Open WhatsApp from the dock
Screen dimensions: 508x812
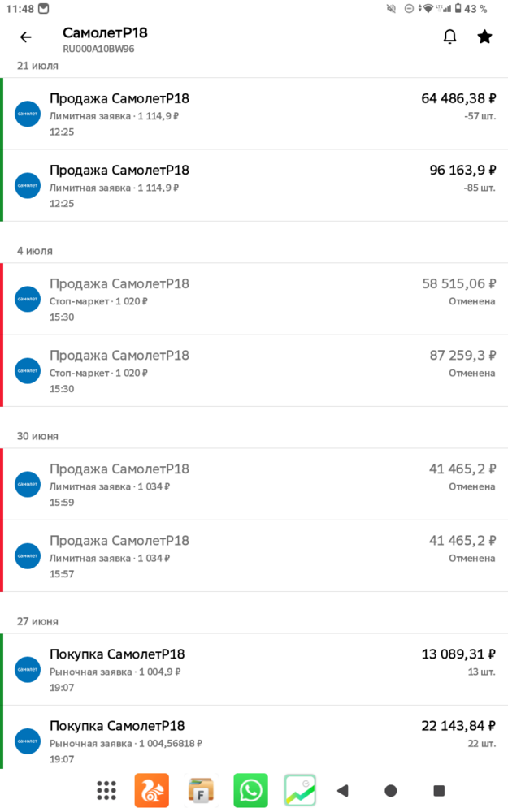[x=251, y=790]
